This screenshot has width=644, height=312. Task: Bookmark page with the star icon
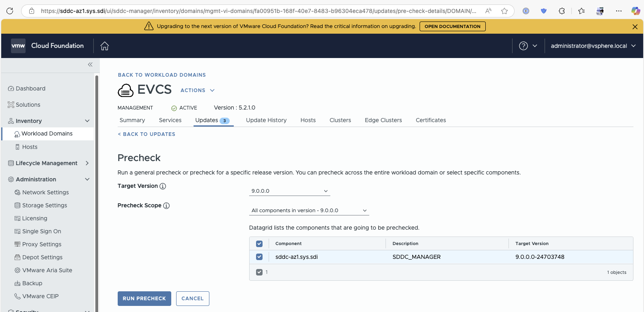(x=504, y=11)
